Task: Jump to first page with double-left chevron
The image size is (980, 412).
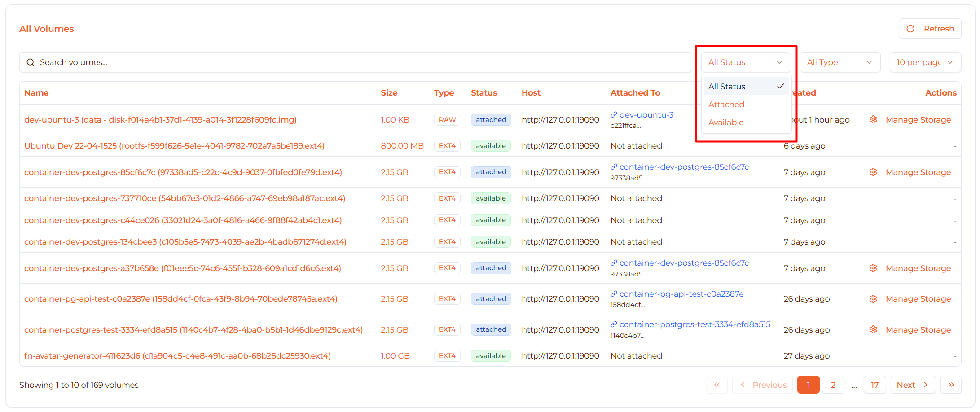Action: (x=717, y=385)
